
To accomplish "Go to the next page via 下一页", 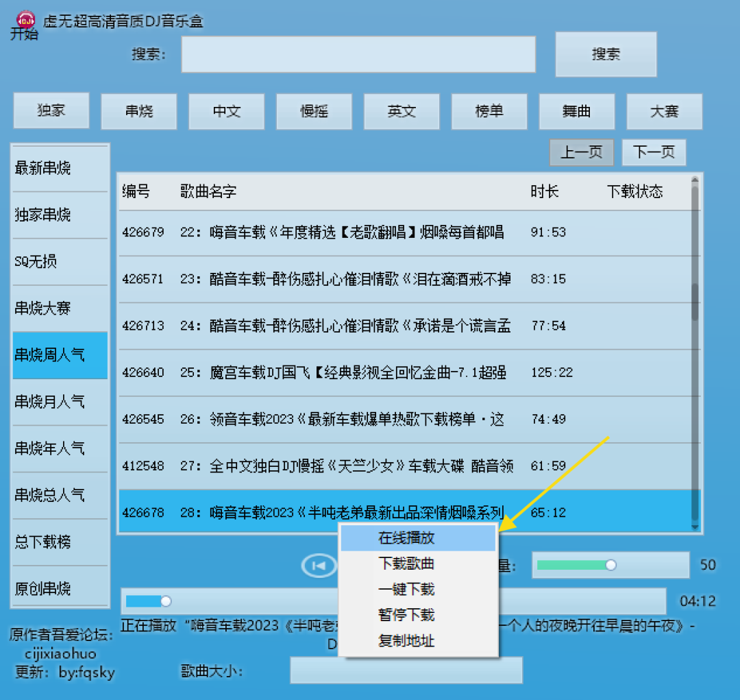I will [x=654, y=152].
